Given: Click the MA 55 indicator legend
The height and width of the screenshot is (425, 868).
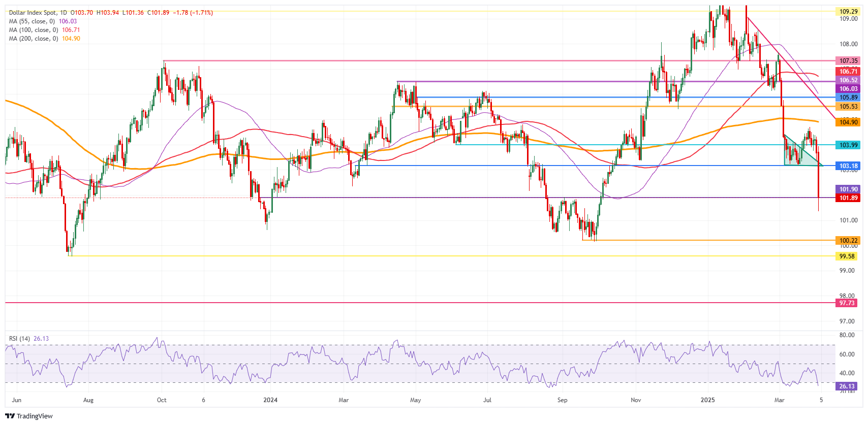Looking at the screenshot, I should click(32, 21).
